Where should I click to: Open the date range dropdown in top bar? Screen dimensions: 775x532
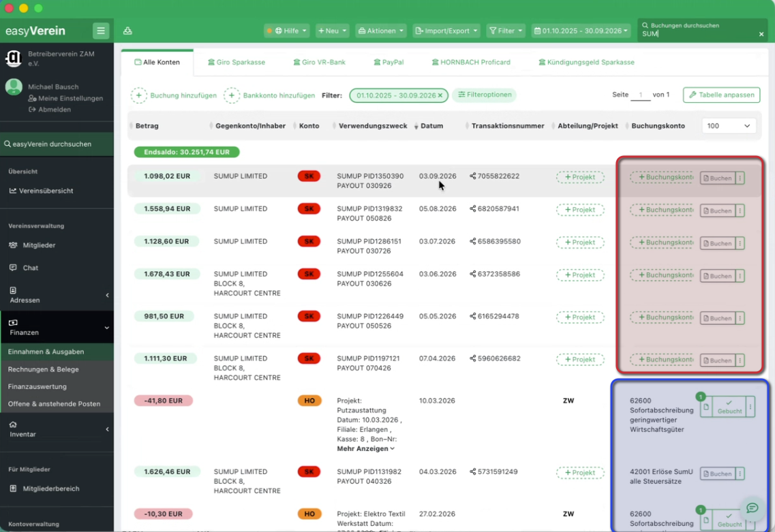tap(581, 31)
